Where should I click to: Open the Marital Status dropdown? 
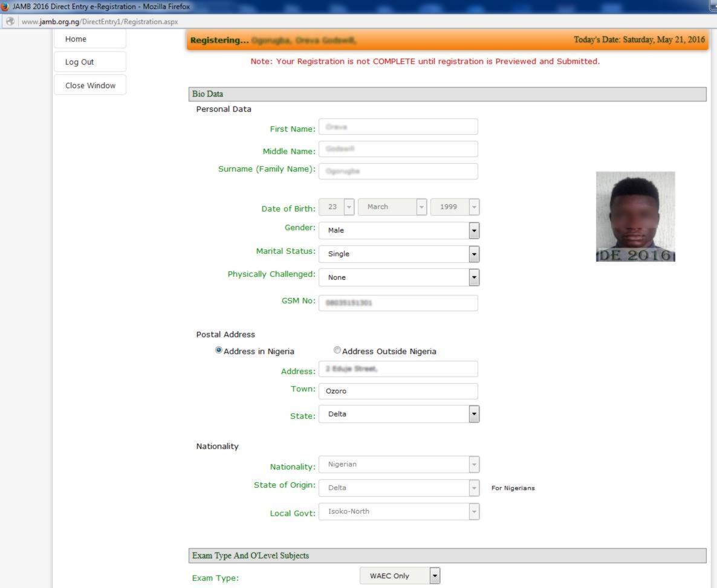(475, 254)
